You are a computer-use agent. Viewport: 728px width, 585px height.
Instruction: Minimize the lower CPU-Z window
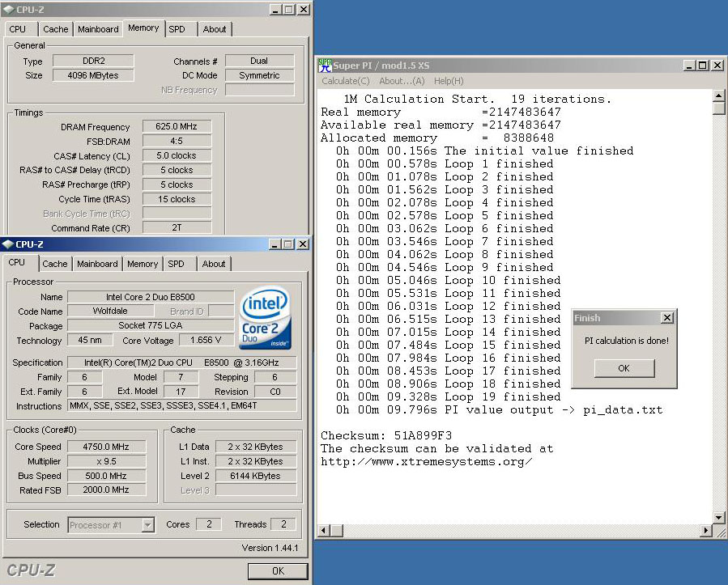(275, 244)
